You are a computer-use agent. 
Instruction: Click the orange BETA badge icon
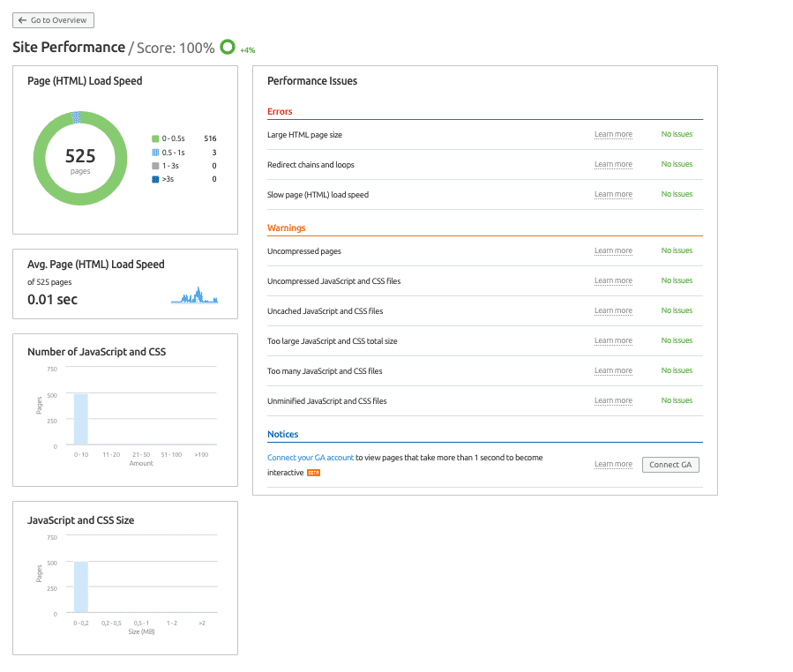[313, 474]
